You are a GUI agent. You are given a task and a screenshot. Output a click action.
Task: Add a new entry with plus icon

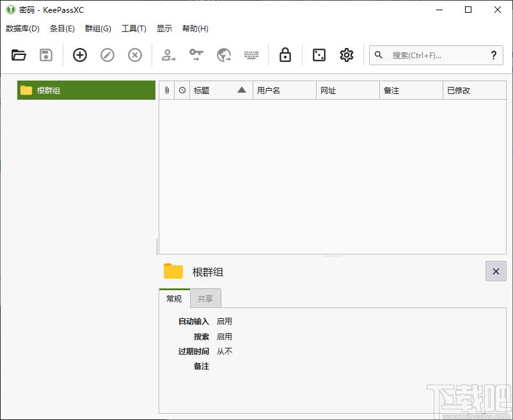80,55
